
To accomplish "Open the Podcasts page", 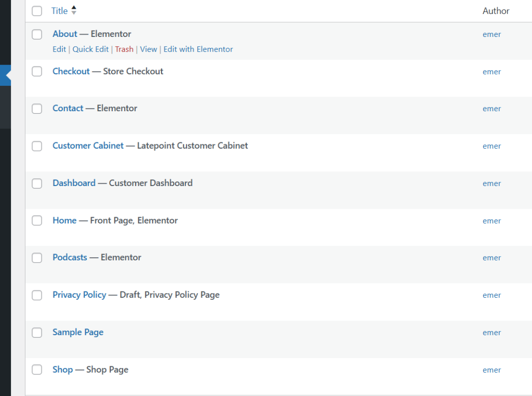I will 70,257.
